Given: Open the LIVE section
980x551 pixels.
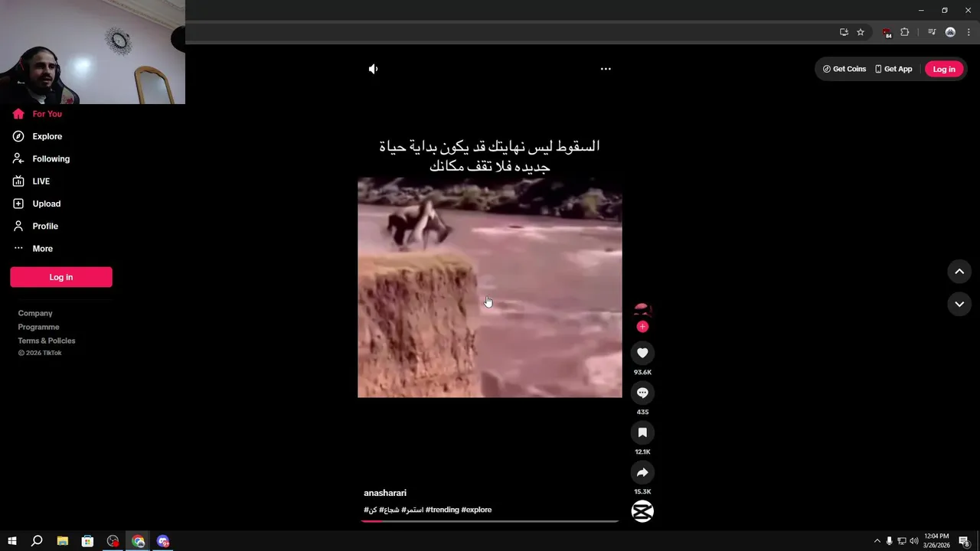Looking at the screenshot, I should (41, 181).
